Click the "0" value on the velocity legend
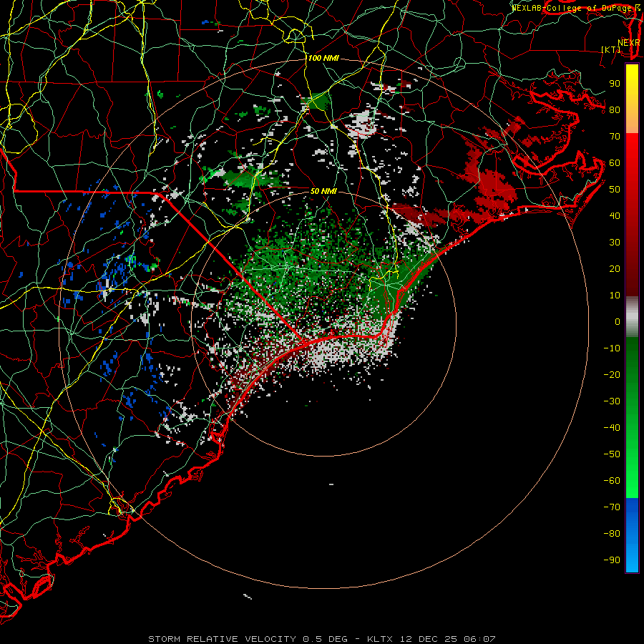Viewport: 644px width, 644px height. click(618, 321)
